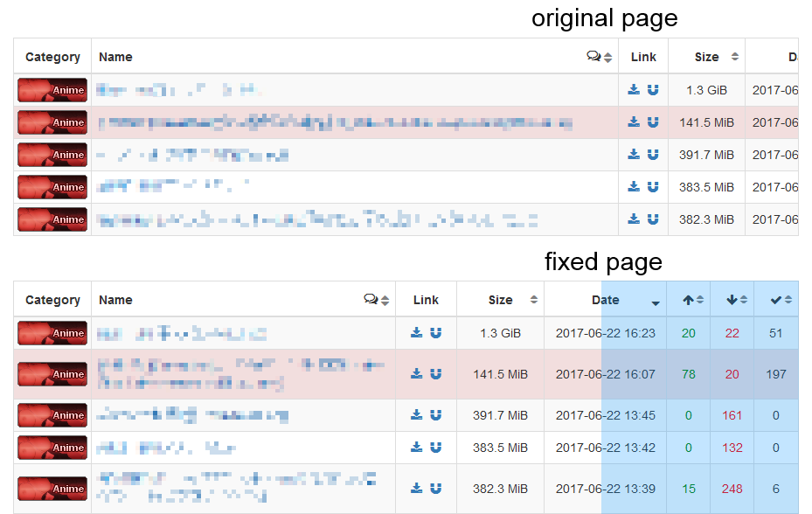Click Name header in fixed page

(x=115, y=300)
